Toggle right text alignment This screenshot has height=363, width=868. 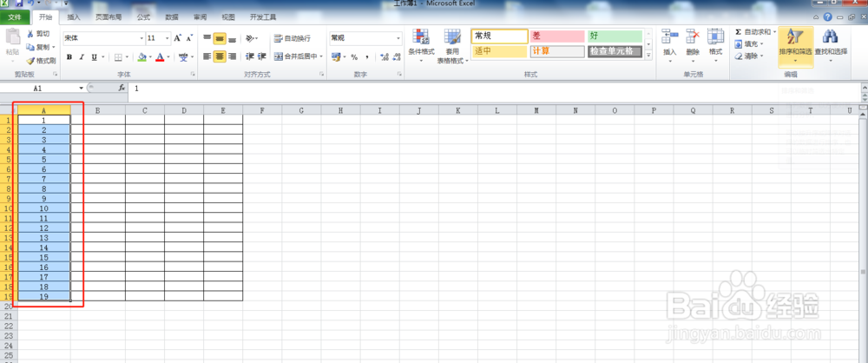(233, 56)
